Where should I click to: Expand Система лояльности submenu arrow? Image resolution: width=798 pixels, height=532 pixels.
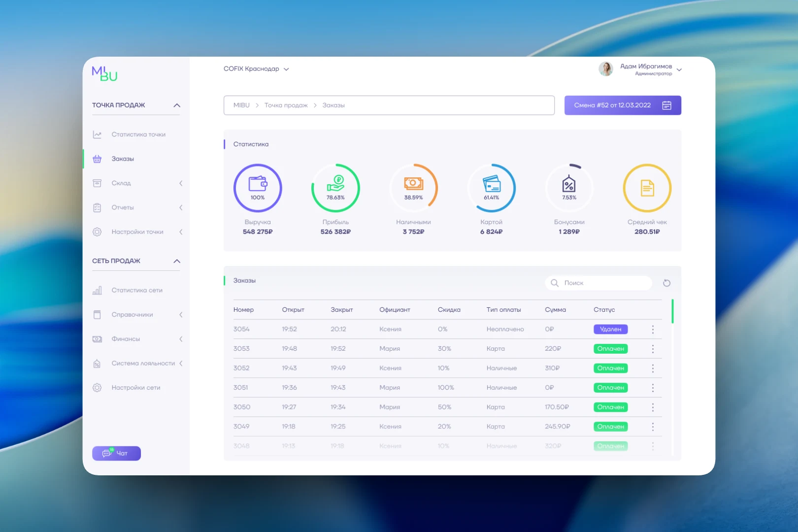pyautogui.click(x=181, y=364)
